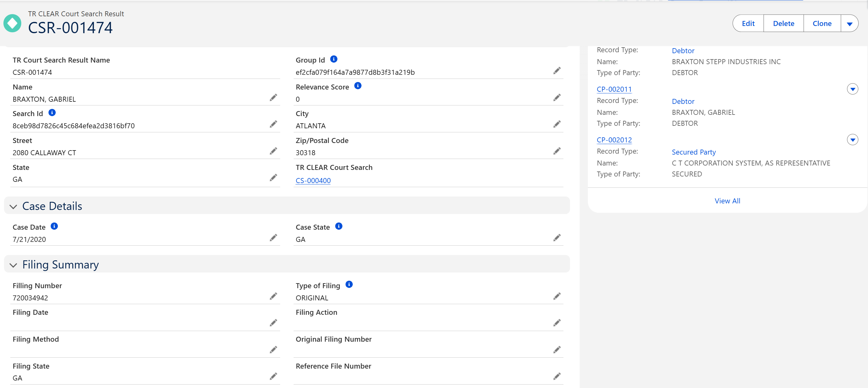The image size is (868, 388).
Task: Click the teal record type icon
Action: 12,23
